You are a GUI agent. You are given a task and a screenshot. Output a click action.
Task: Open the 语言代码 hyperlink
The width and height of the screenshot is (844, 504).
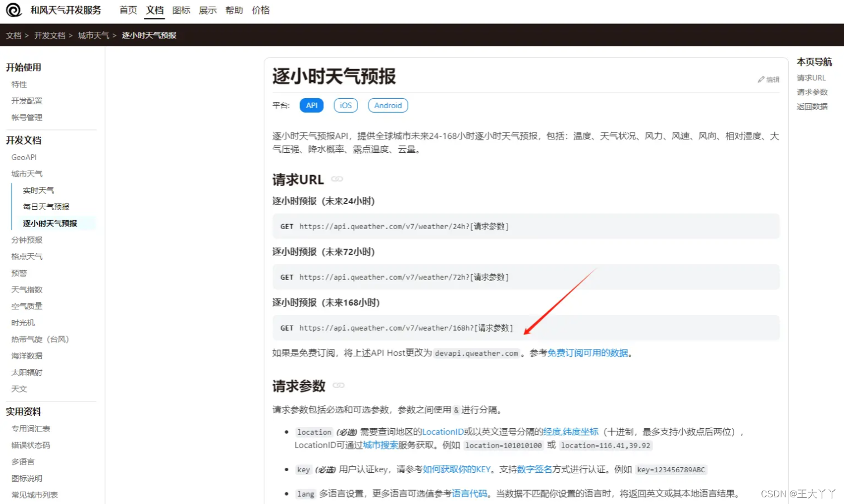click(x=469, y=493)
